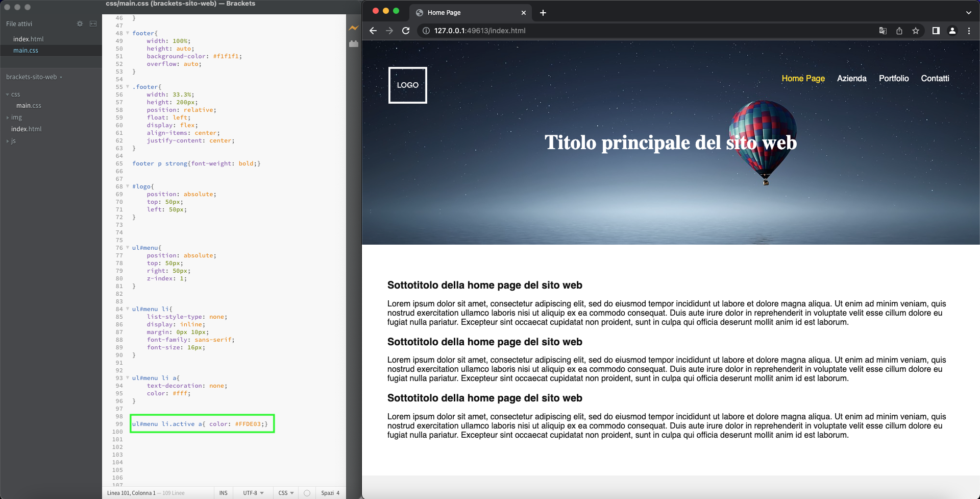Select index.html in working files

point(29,39)
